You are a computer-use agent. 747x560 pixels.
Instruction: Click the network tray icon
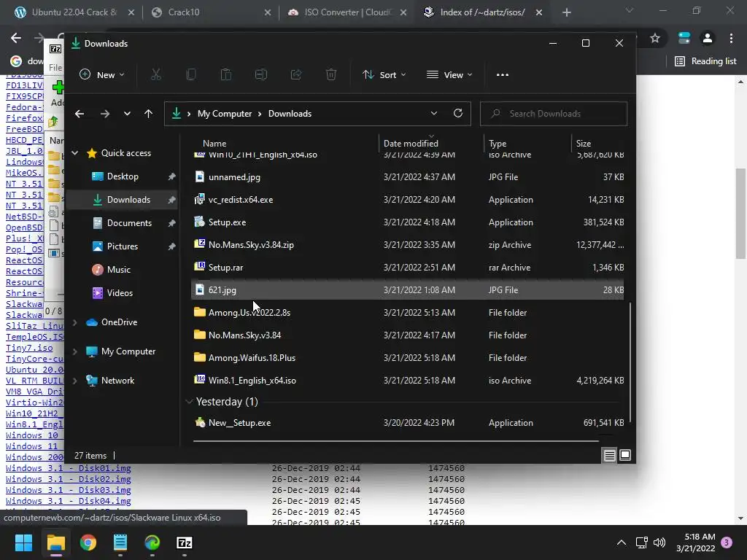pos(641,542)
